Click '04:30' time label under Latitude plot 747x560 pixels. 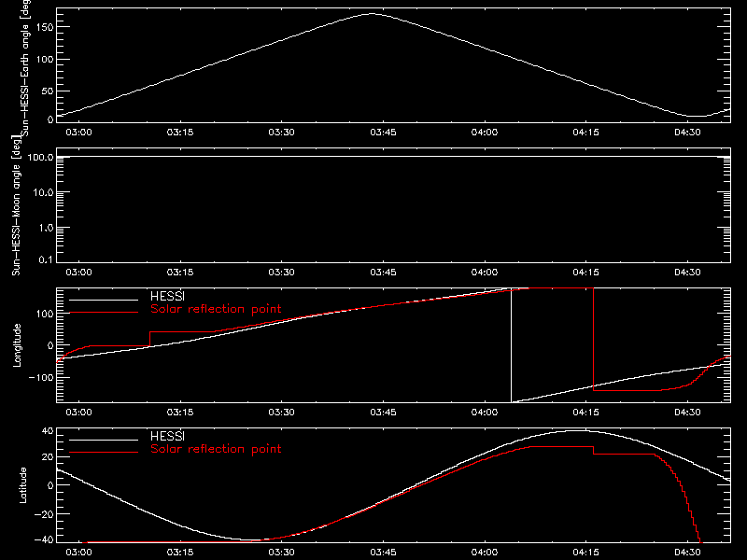coord(687,553)
